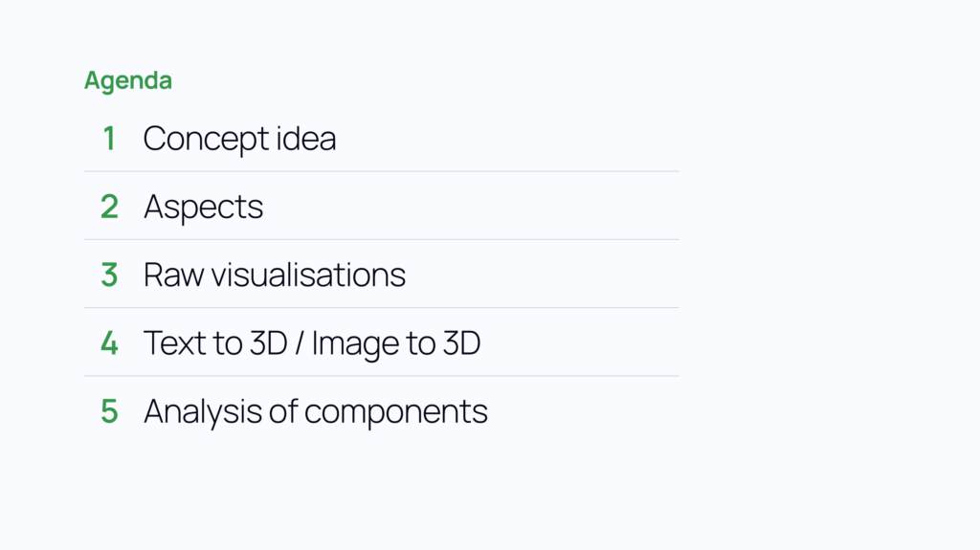Click the green Agenda heading
The image size is (980, 550).
click(128, 80)
